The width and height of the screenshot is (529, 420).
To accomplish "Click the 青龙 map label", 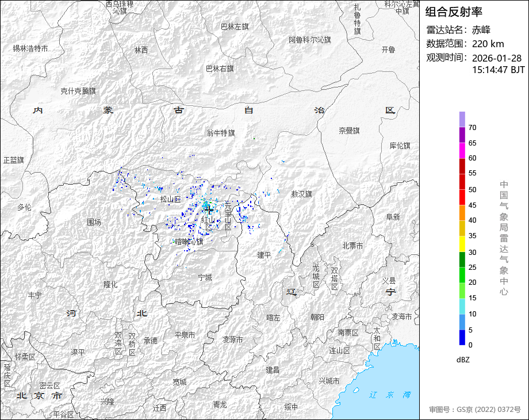I will [220, 404].
